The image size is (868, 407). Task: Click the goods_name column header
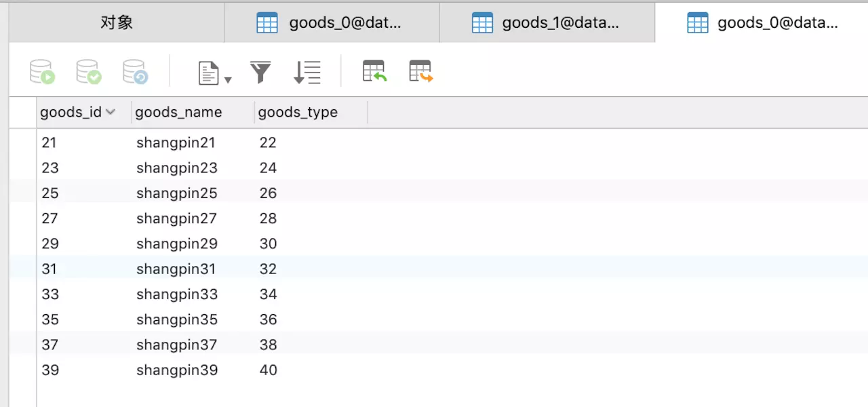(178, 113)
